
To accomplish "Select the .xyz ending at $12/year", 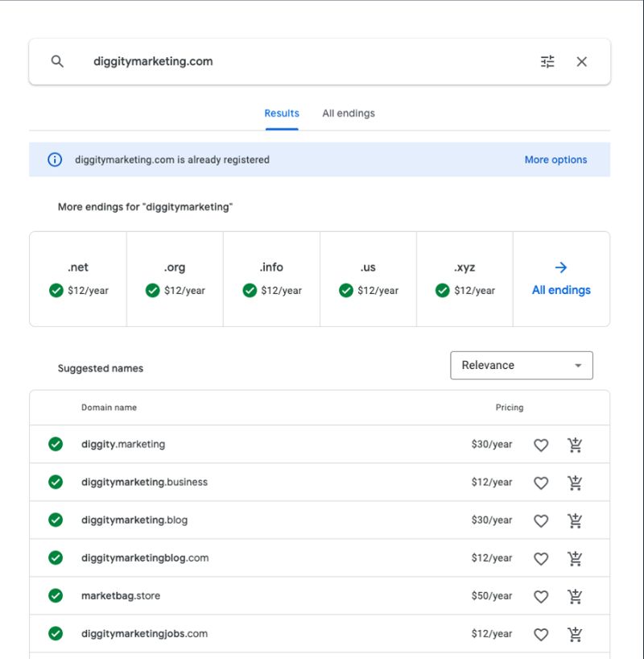I will pyautogui.click(x=464, y=279).
